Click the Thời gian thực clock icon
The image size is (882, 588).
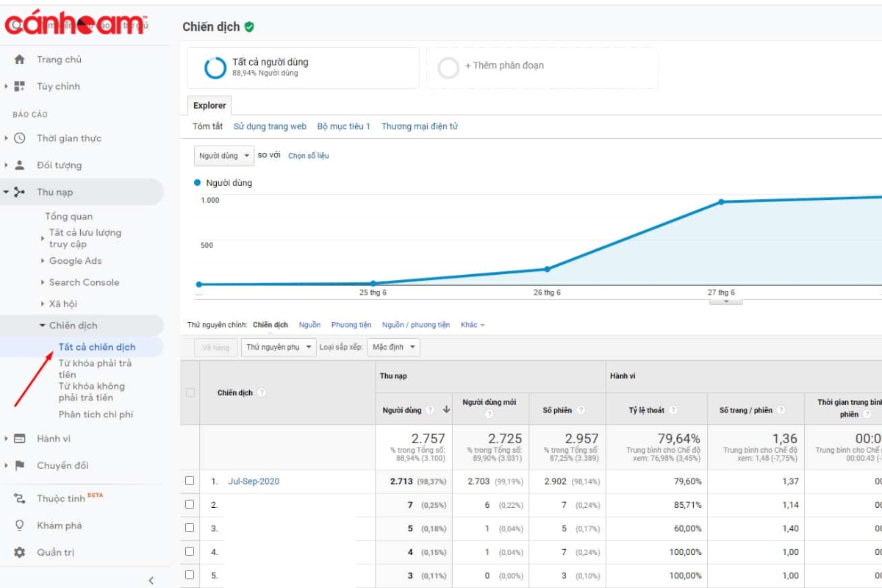point(20,138)
